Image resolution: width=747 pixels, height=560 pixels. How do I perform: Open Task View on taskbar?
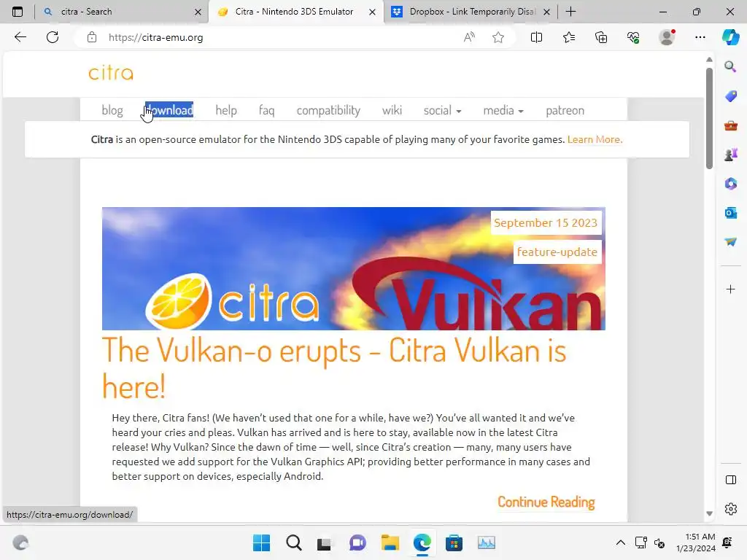pos(325,542)
